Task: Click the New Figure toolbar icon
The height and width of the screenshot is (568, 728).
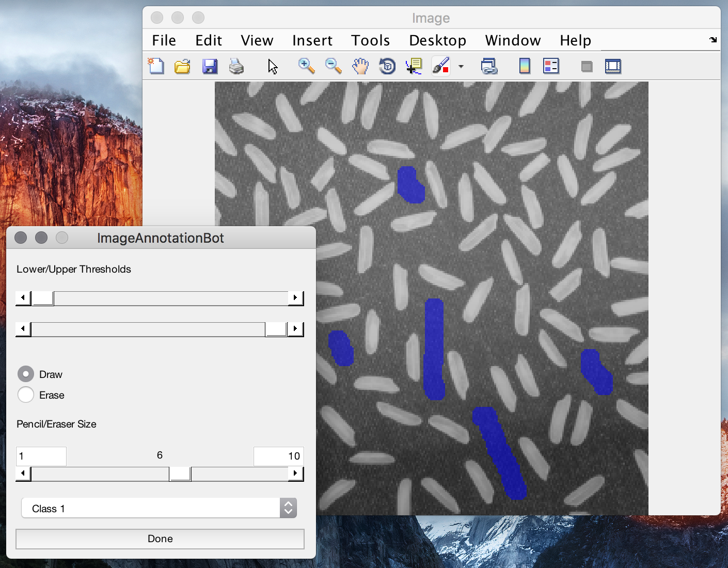Action: point(156,66)
